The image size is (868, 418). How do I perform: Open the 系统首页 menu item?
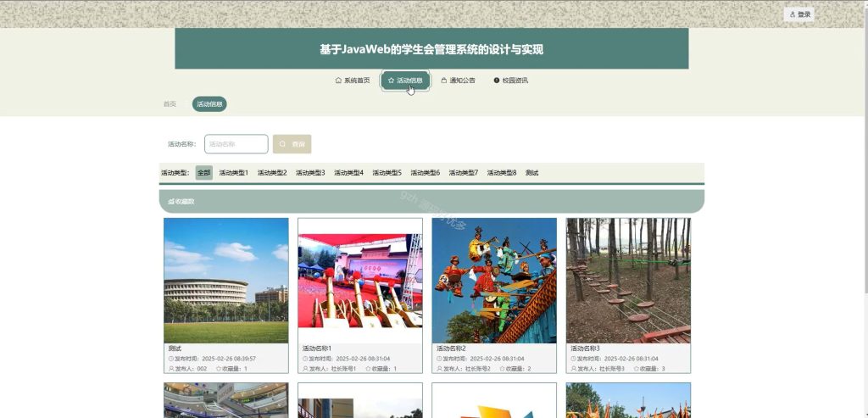352,81
